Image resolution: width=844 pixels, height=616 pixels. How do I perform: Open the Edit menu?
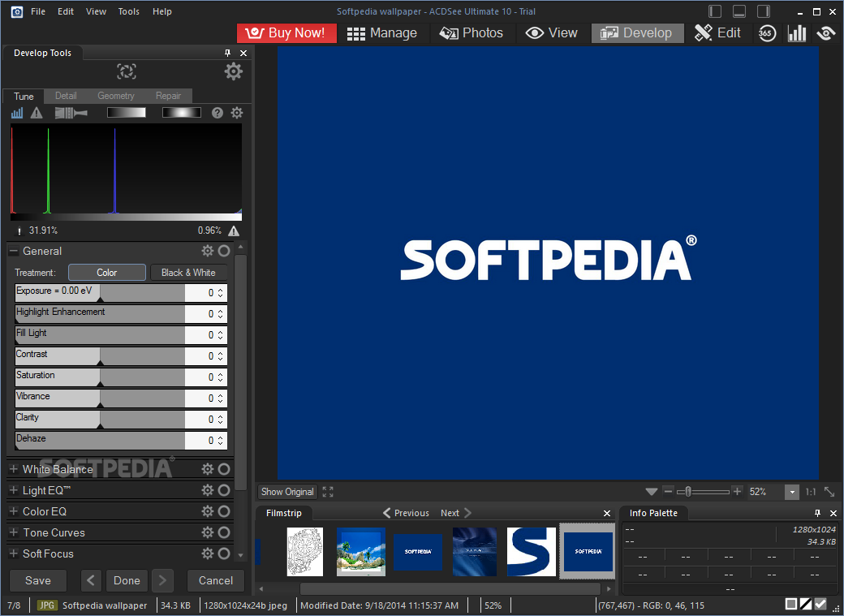click(66, 11)
